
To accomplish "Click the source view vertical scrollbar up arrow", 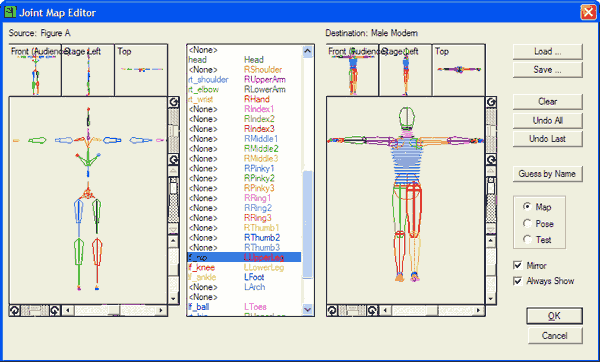I will (173, 241).
